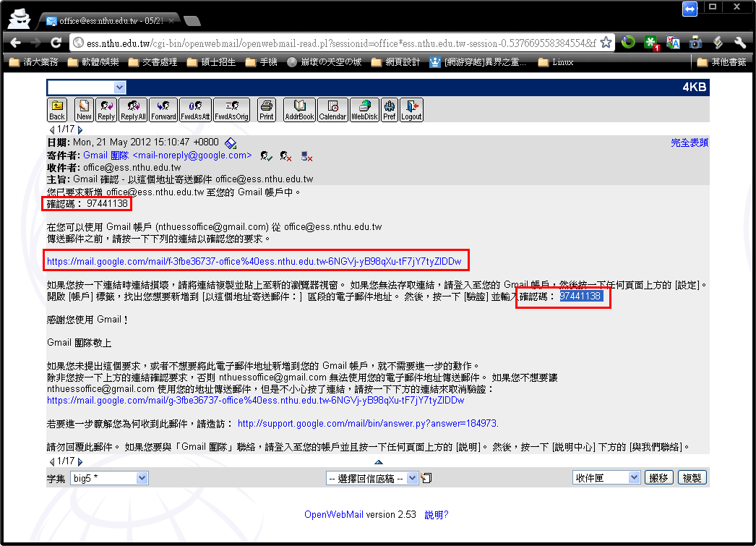Forward this message using the Forward icon

click(x=163, y=110)
